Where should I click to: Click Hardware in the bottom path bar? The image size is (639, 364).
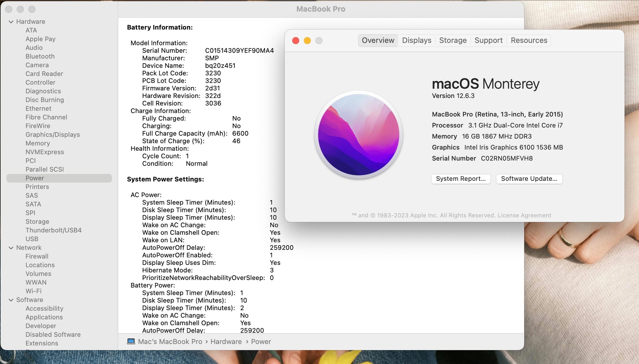pyautogui.click(x=226, y=342)
